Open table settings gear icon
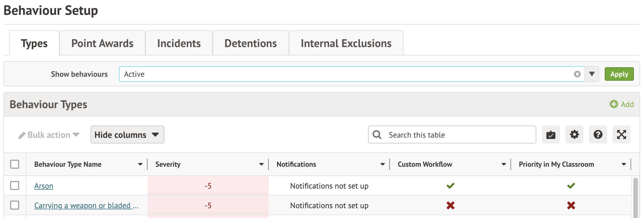The height and width of the screenshot is (218, 644). [x=574, y=135]
